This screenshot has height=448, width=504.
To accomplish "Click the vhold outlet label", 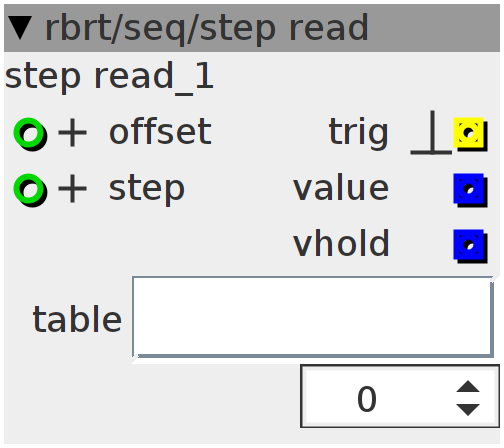I will click(341, 243).
